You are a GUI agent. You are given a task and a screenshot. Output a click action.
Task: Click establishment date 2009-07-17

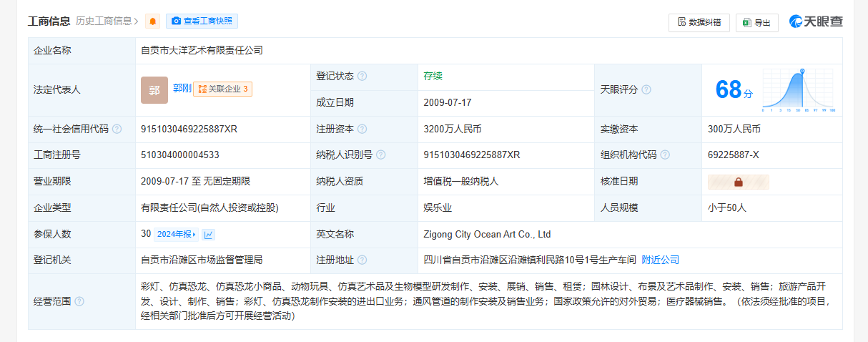(x=448, y=103)
